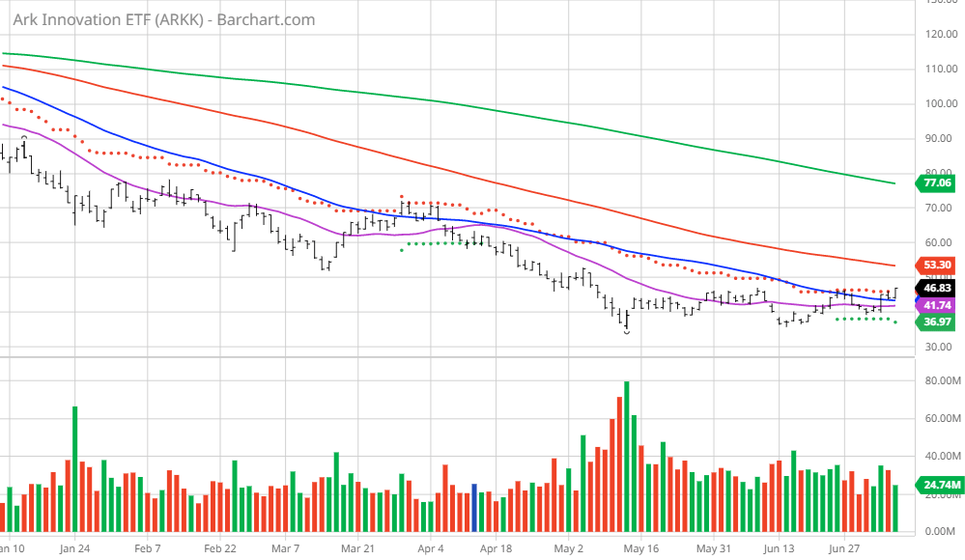Click the Mar 21 date label
The image size is (965, 560).
coord(358,548)
